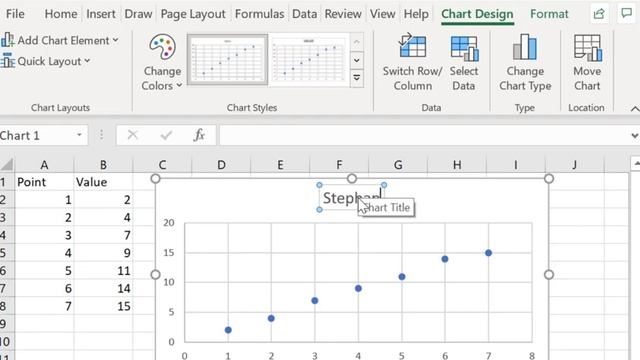Open the Insert Function fx button
Viewport: 640px width, 360px height.
tap(199, 135)
